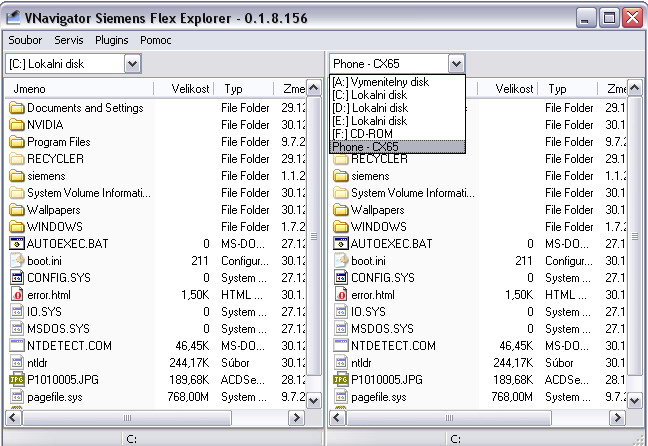The height and width of the screenshot is (446, 648).
Task: Select [F:] CD-ROM from drive list
Action: click(x=398, y=134)
